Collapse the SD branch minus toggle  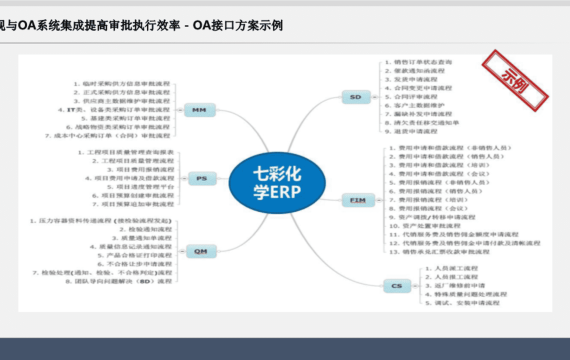(375, 97)
